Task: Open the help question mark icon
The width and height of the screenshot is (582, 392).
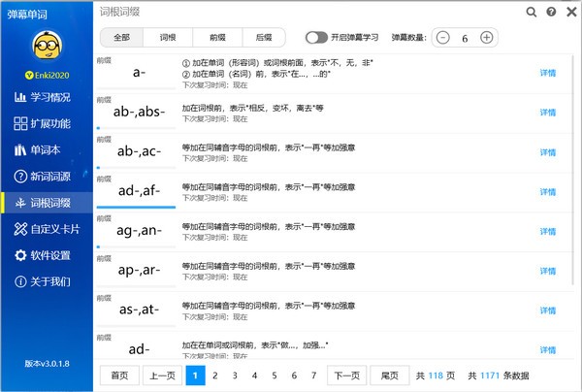Action: coord(551,13)
